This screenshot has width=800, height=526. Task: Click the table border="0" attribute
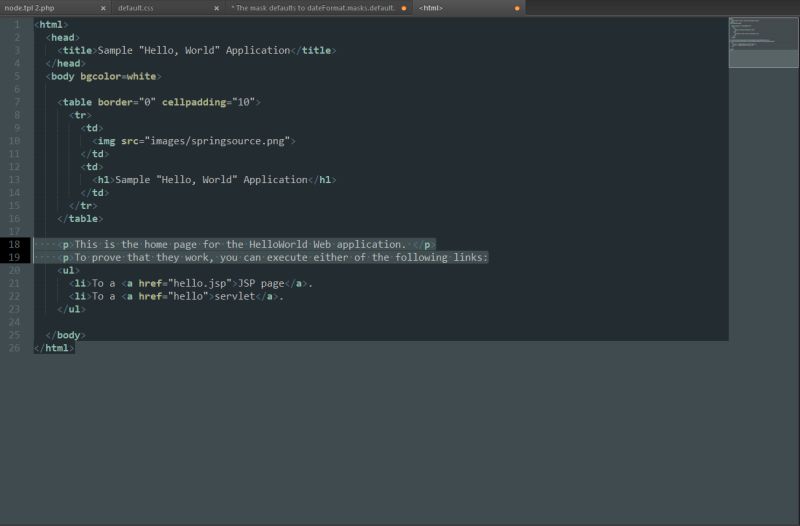tap(127, 102)
